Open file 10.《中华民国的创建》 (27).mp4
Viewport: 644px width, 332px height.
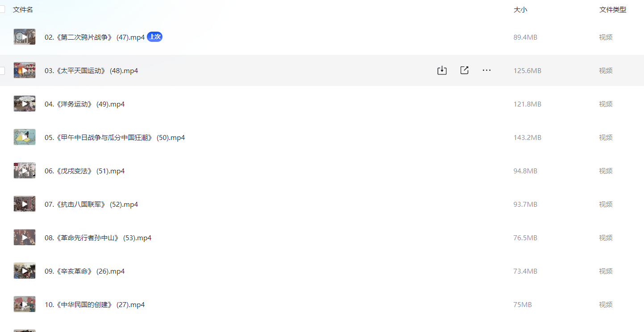coord(95,305)
